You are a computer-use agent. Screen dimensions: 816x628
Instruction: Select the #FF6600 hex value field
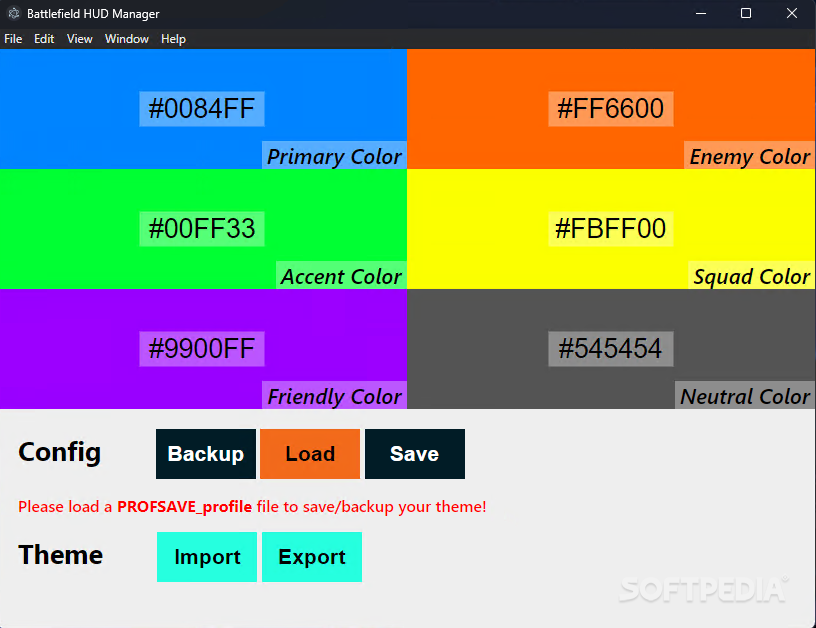pyautogui.click(x=610, y=109)
